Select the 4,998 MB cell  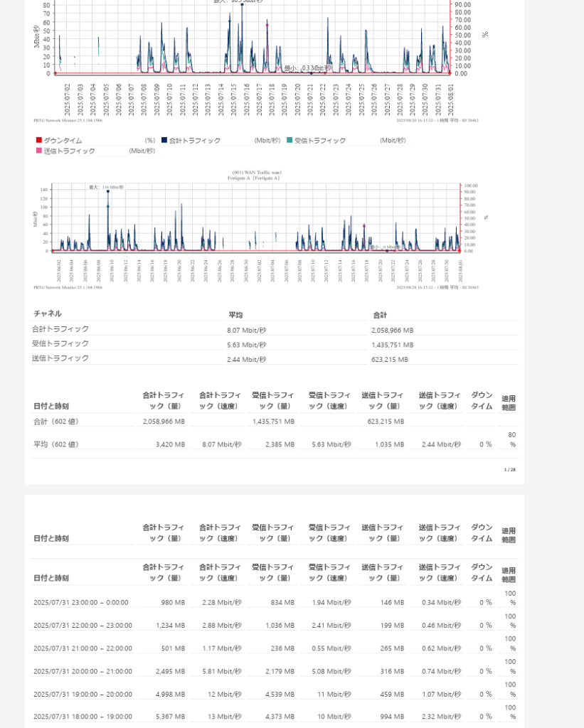pos(170,694)
